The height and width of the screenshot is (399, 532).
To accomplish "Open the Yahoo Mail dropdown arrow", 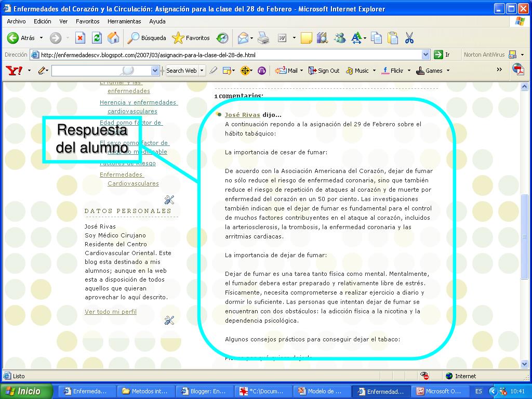I will [x=301, y=71].
